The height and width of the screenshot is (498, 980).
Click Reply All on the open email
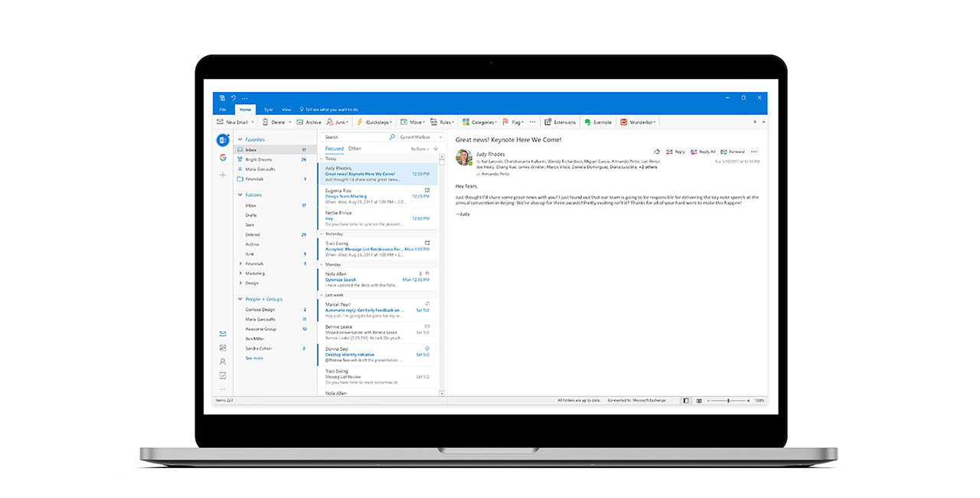click(703, 152)
